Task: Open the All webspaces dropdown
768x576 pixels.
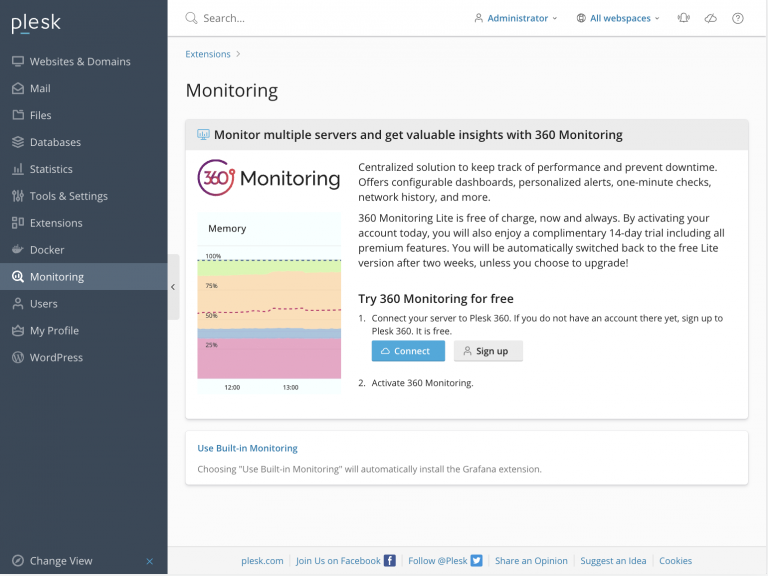Action: pos(618,18)
